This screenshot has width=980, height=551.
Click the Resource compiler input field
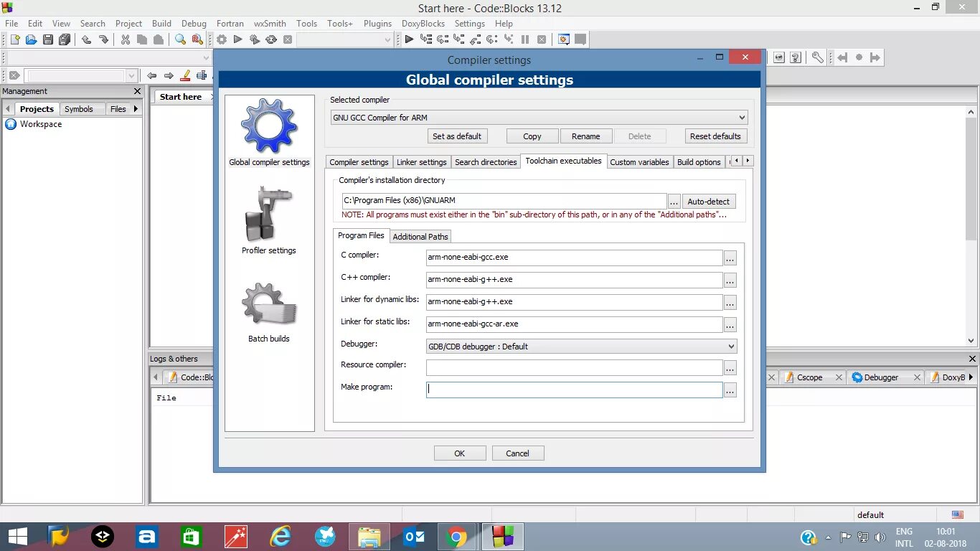574,367
